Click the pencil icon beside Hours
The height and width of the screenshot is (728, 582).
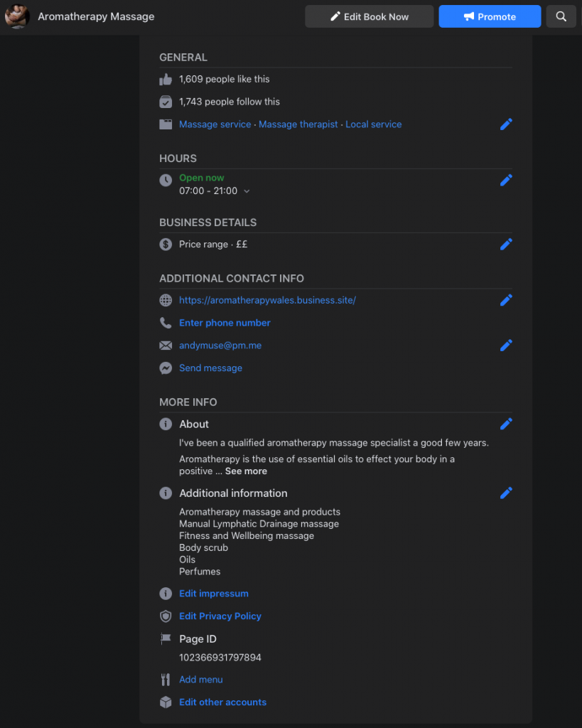tap(506, 180)
